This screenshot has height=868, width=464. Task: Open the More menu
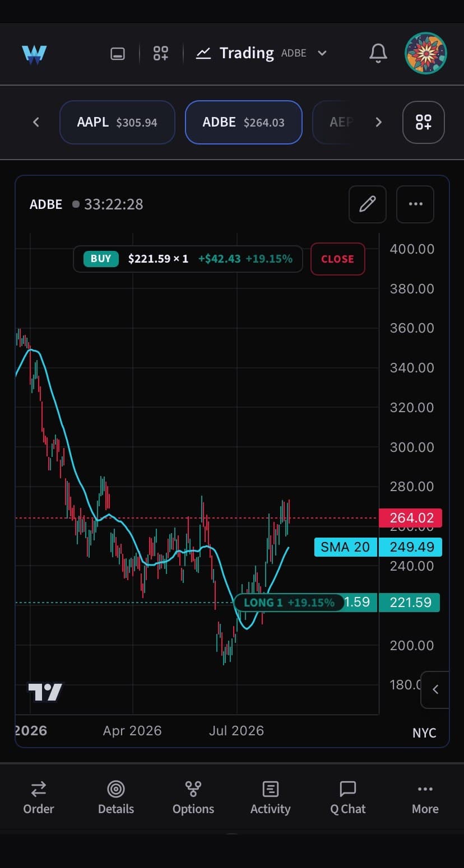click(x=425, y=797)
